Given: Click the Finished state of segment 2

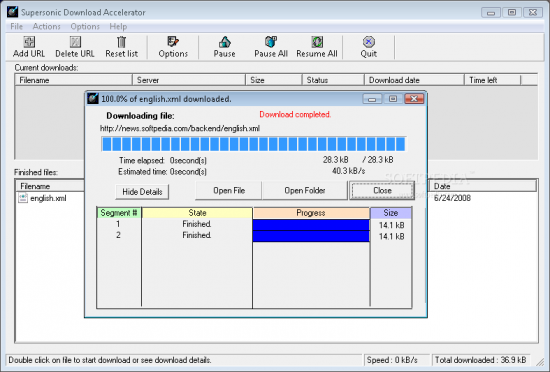Looking at the screenshot, I should [x=197, y=235].
